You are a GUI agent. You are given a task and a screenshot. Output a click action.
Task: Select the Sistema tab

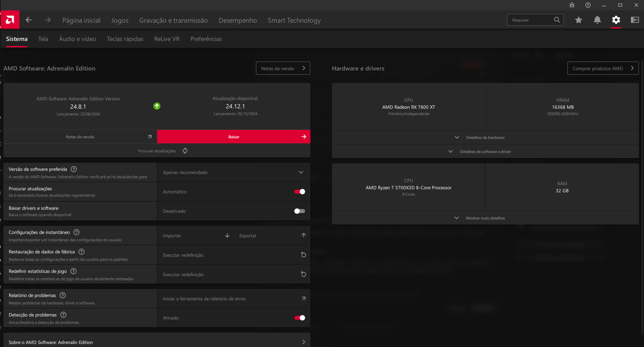(17, 39)
